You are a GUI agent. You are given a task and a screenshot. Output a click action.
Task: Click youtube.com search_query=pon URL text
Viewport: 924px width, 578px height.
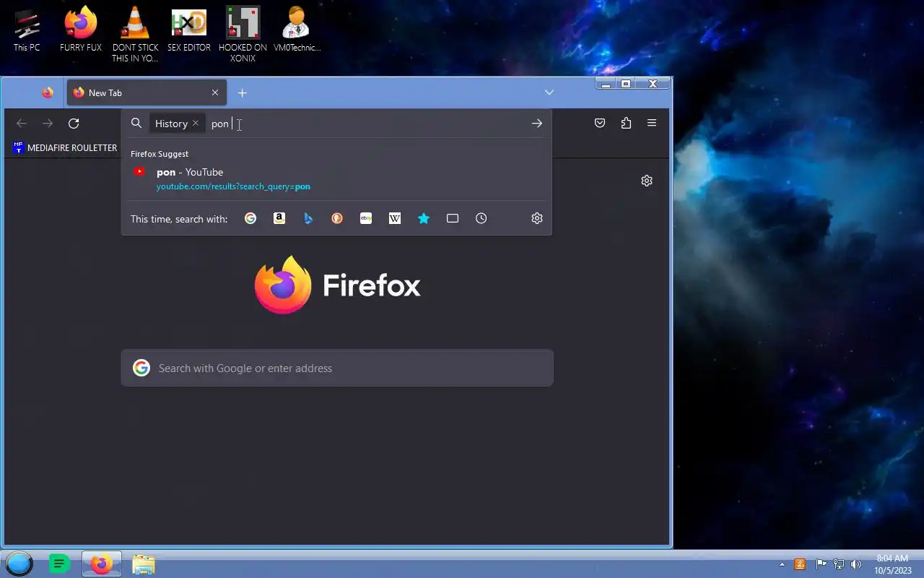233,186
